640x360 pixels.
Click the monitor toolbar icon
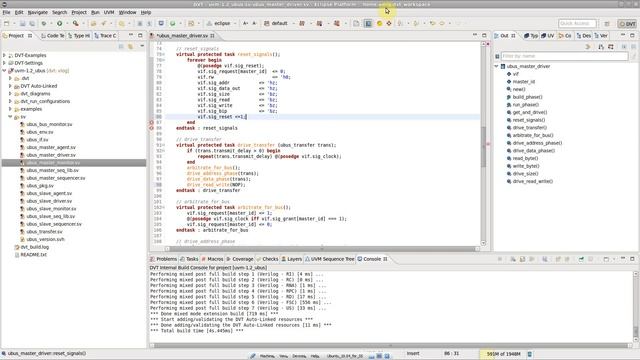tap(161, 24)
